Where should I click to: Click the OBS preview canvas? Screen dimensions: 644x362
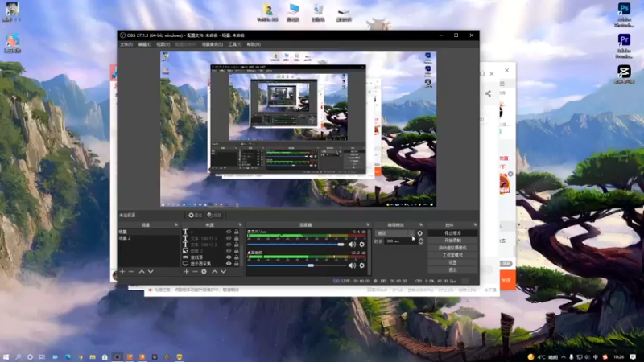coord(298,129)
